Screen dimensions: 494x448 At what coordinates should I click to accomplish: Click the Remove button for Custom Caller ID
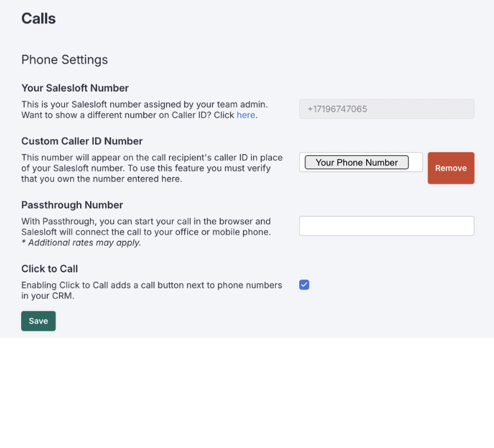click(x=451, y=168)
